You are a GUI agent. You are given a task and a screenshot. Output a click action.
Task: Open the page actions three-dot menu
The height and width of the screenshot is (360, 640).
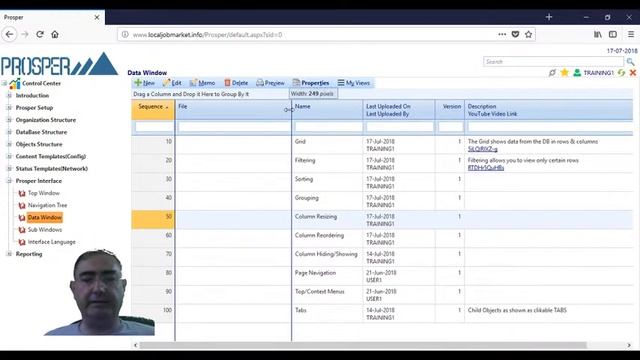click(x=502, y=35)
